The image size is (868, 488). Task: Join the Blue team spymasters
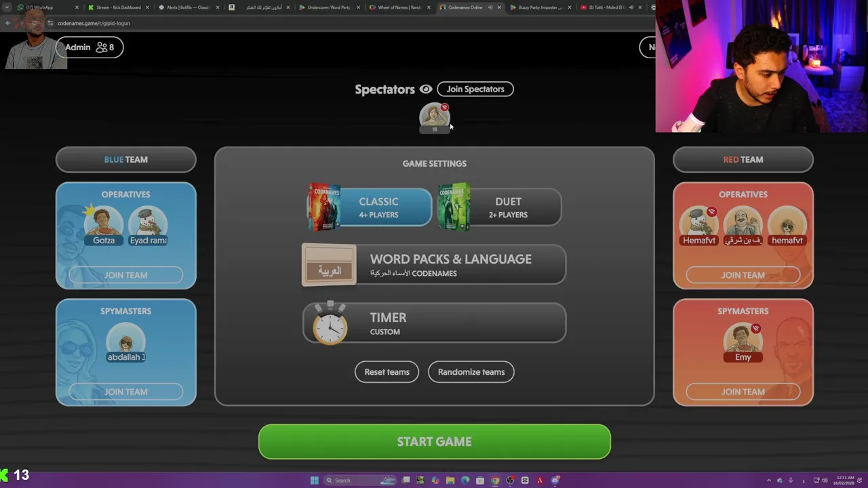coord(125,391)
